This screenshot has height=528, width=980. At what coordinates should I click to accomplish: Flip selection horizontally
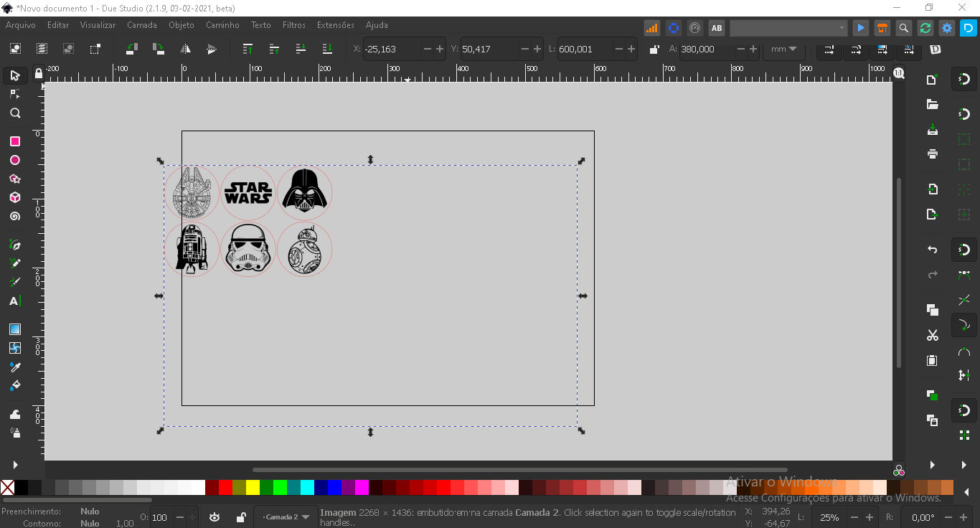point(185,49)
